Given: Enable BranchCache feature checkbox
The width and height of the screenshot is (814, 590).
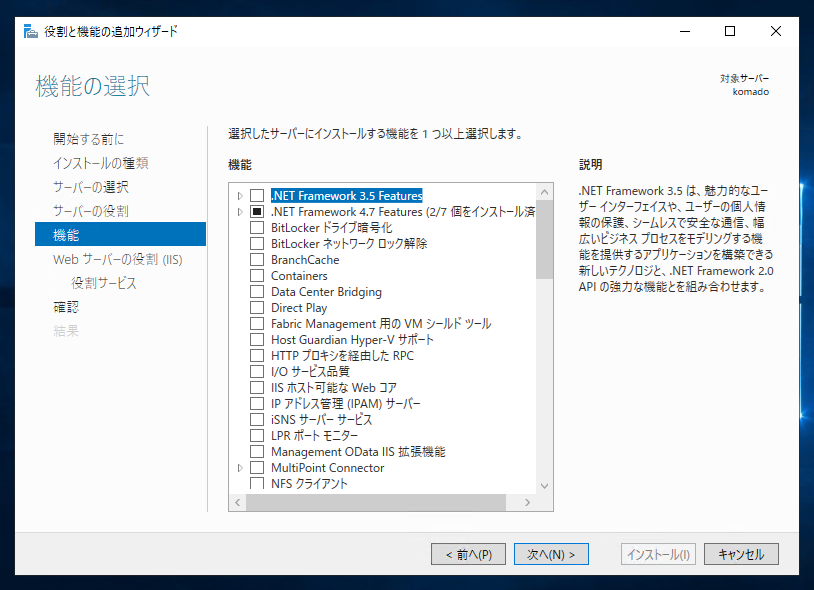Looking at the screenshot, I should pyautogui.click(x=257, y=260).
